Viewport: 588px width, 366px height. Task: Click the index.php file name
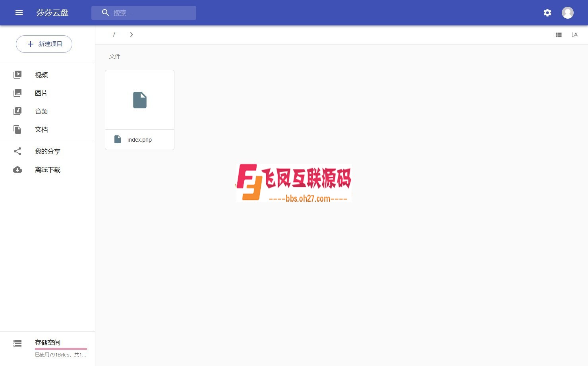pos(139,140)
